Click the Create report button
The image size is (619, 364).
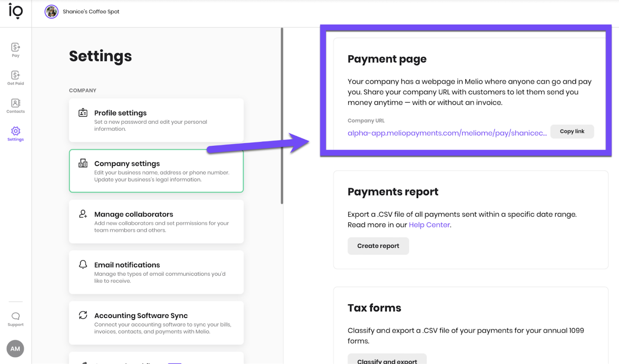point(378,246)
